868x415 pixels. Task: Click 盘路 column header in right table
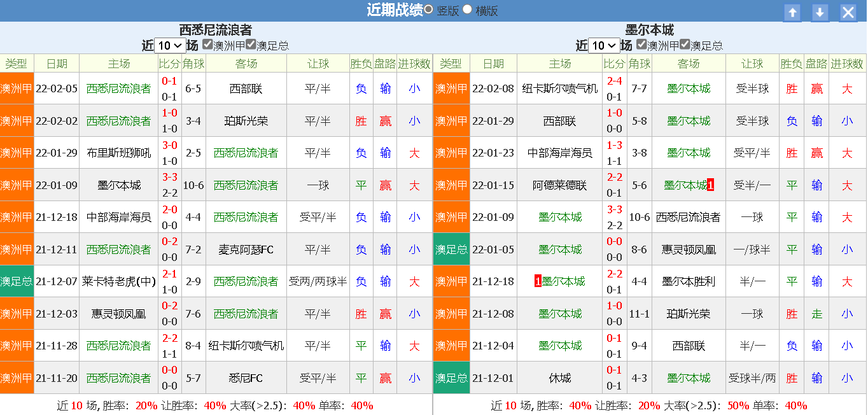tap(816, 64)
